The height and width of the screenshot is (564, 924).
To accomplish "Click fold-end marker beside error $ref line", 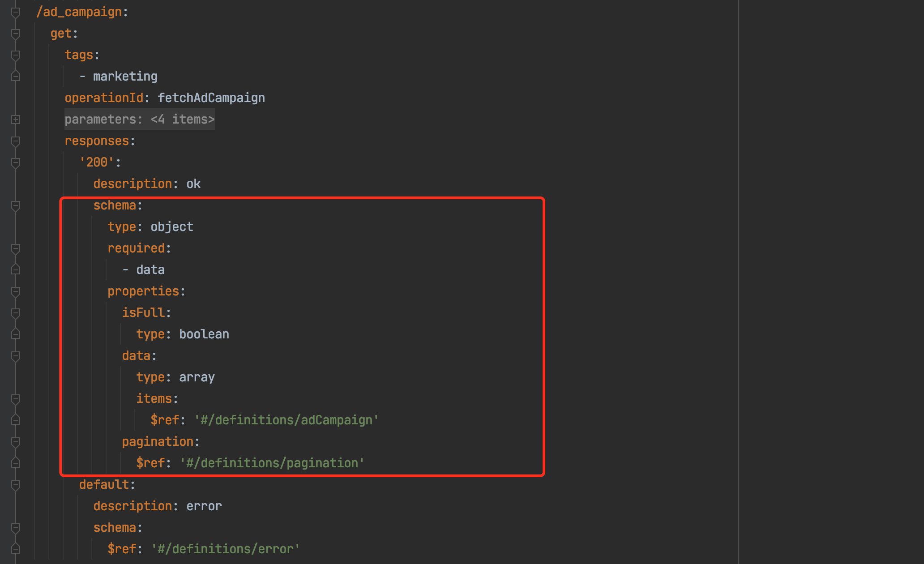I will tap(16, 548).
